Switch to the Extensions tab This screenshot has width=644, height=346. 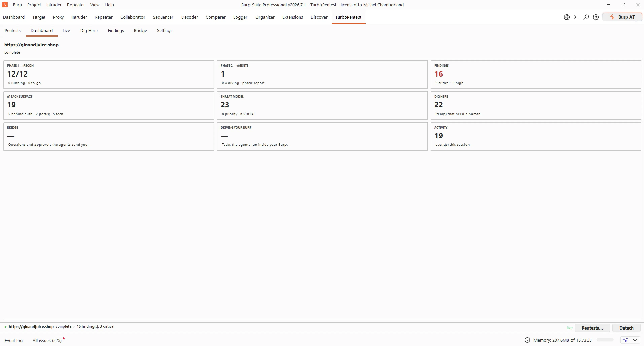click(293, 17)
